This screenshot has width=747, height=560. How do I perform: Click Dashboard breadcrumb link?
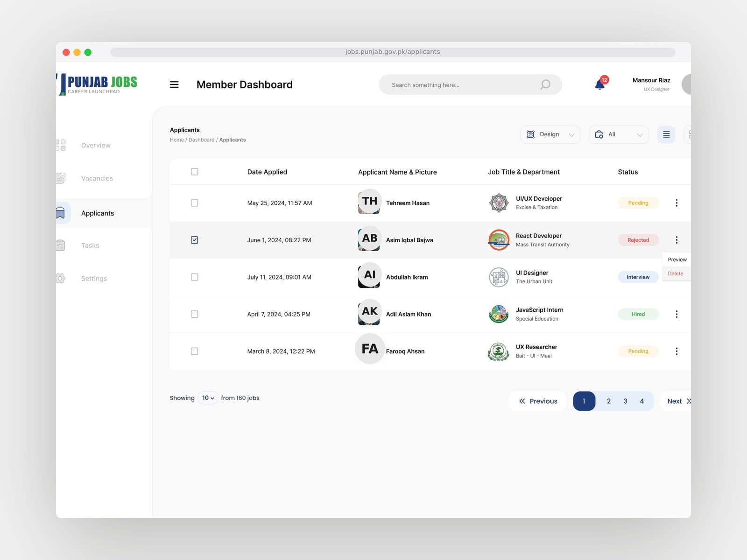click(202, 140)
